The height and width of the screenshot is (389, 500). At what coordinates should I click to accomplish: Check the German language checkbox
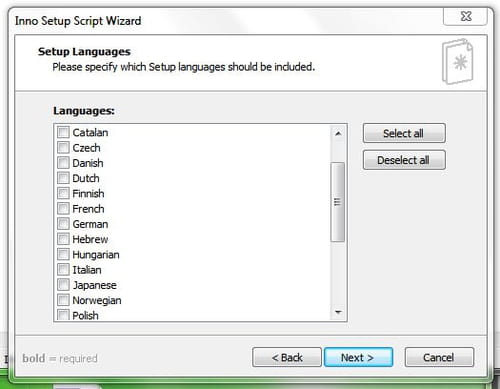point(63,224)
